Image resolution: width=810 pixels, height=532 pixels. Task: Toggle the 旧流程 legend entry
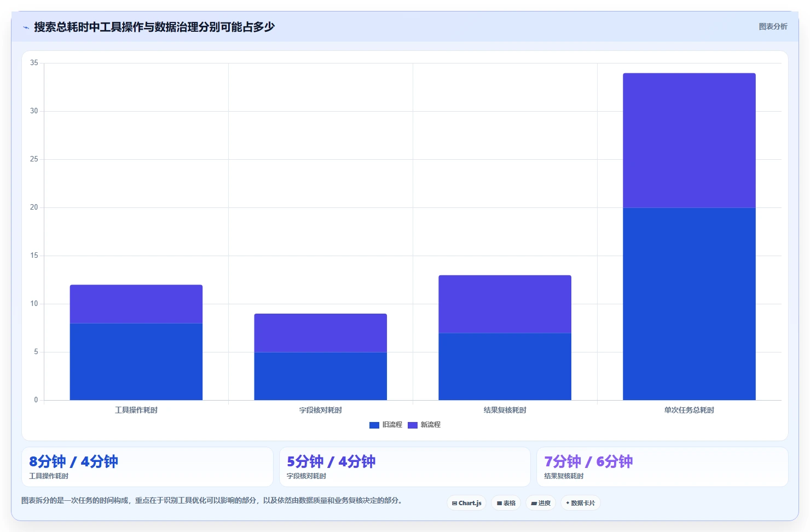pos(386,425)
